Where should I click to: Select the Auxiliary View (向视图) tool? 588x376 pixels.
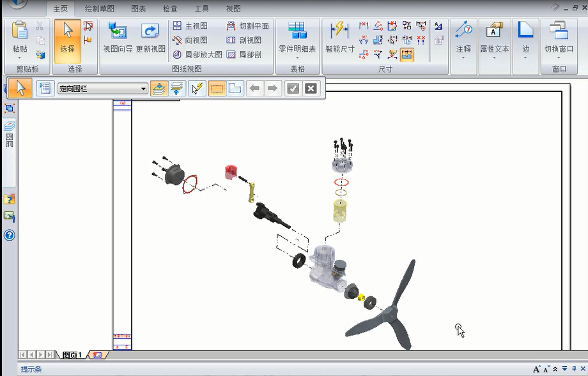(190, 40)
